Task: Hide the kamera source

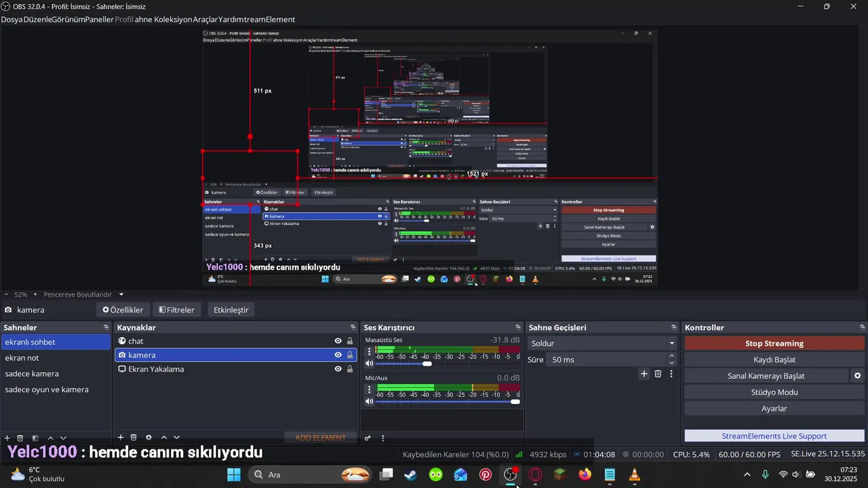Action: (x=338, y=355)
